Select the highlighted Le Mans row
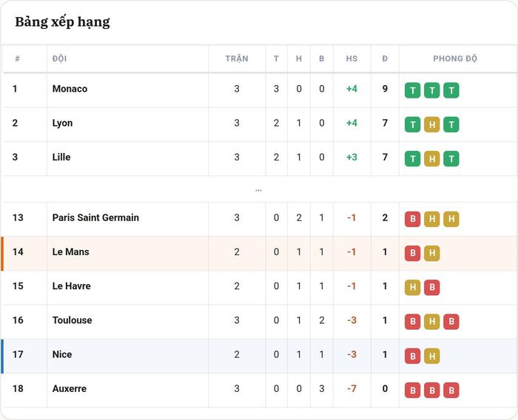The image size is (518, 420). pyautogui.click(x=259, y=253)
